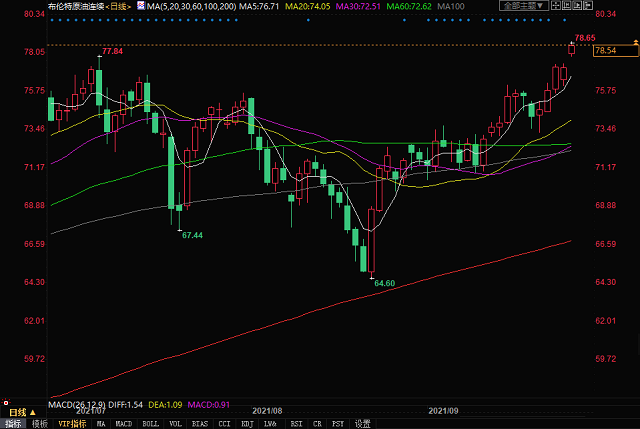640x429 pixels.
Task: Select the VIP指标 tab
Action: [x=70, y=423]
